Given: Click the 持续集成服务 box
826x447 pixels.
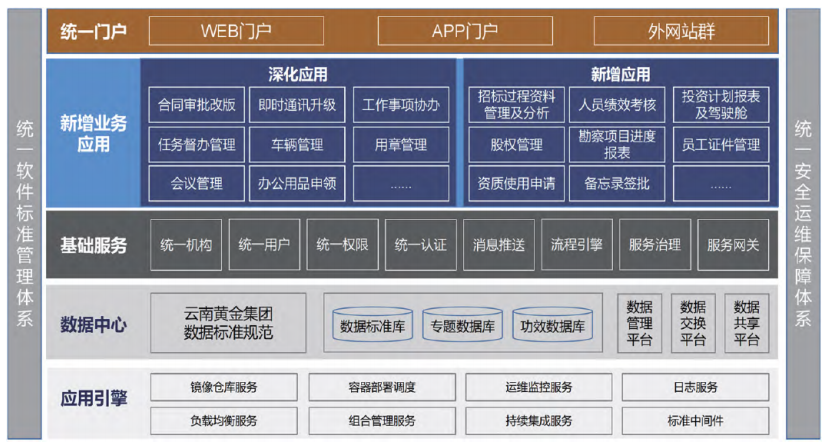Looking at the screenshot, I should pos(538,421).
